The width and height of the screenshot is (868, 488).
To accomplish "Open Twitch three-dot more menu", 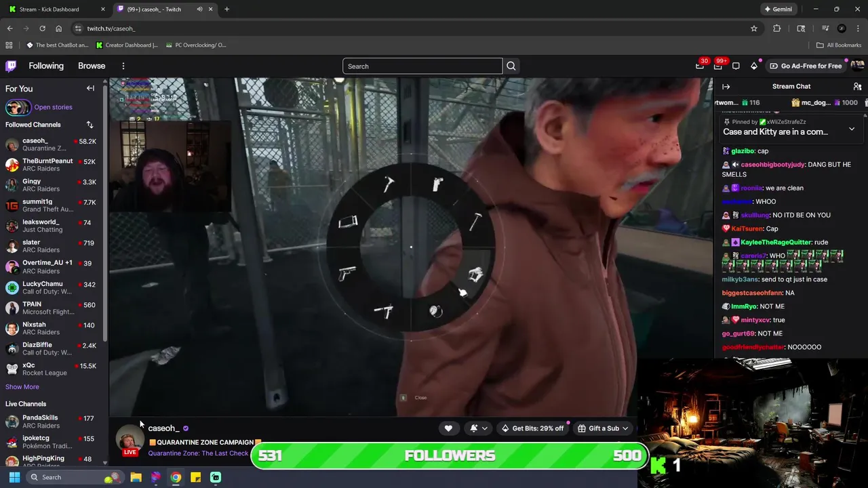I will coord(123,66).
